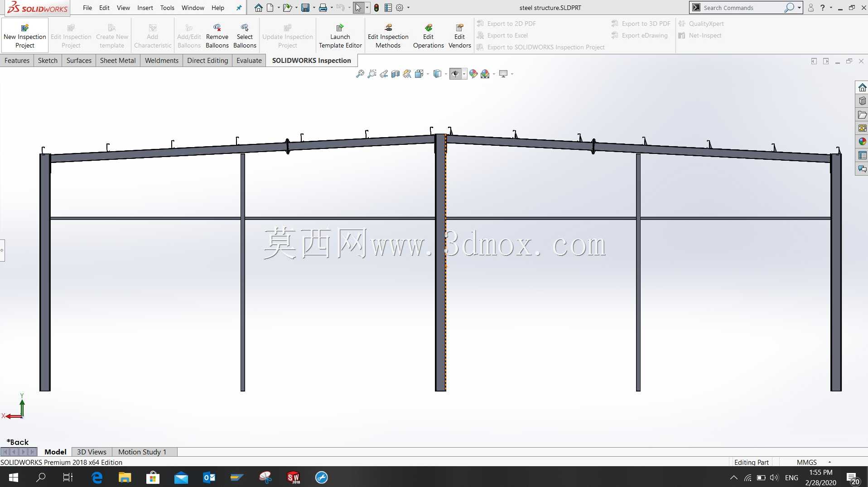Click Display Style cube icon
Image resolution: width=868 pixels, height=487 pixels.
437,74
